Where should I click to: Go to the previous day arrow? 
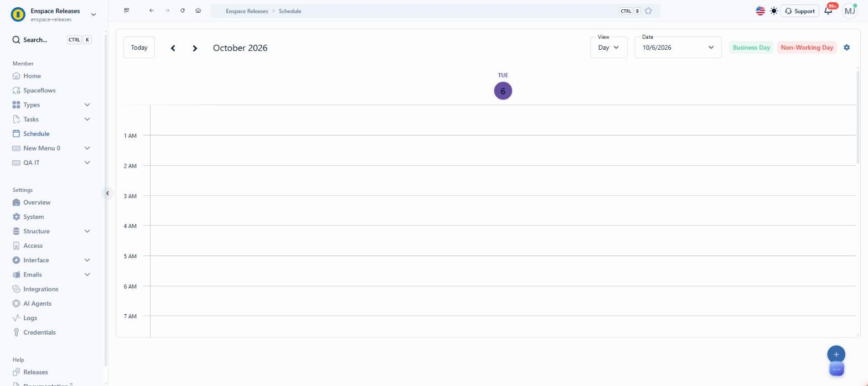pyautogui.click(x=173, y=48)
